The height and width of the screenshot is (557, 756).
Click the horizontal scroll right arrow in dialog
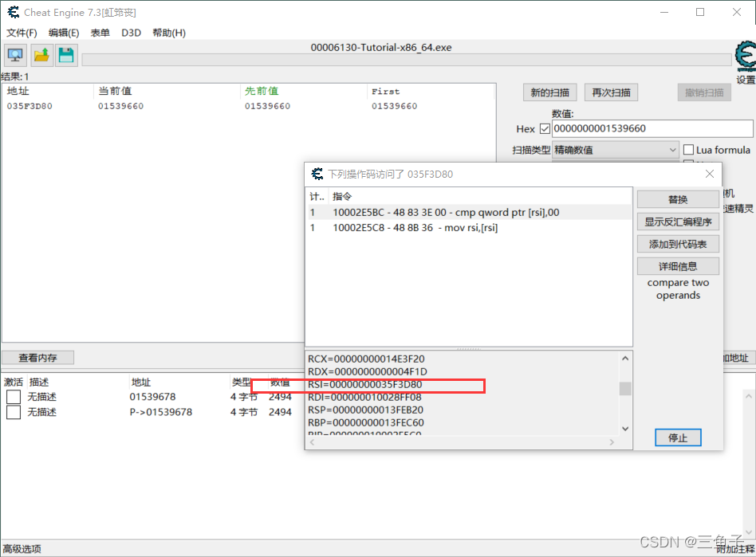click(612, 442)
